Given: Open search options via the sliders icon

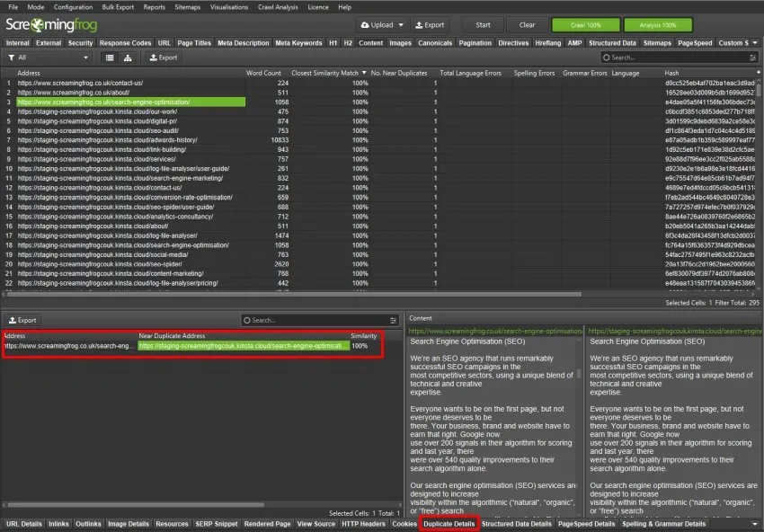Looking at the screenshot, I should coord(753,57).
